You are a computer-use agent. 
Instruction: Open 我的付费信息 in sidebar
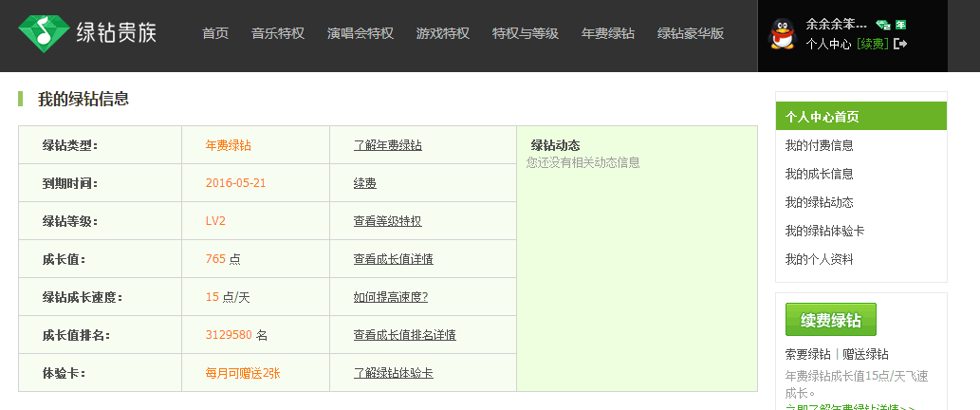[820, 145]
